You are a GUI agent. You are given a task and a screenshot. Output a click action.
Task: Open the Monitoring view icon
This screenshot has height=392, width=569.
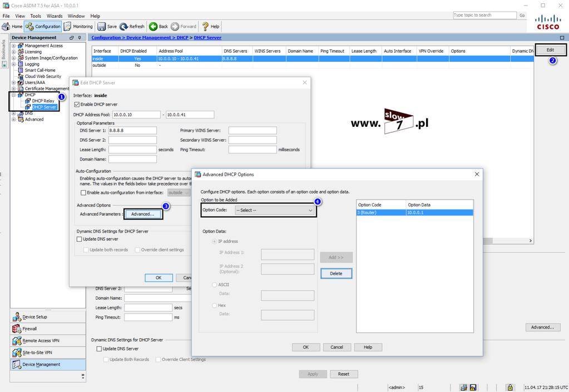coord(67,27)
